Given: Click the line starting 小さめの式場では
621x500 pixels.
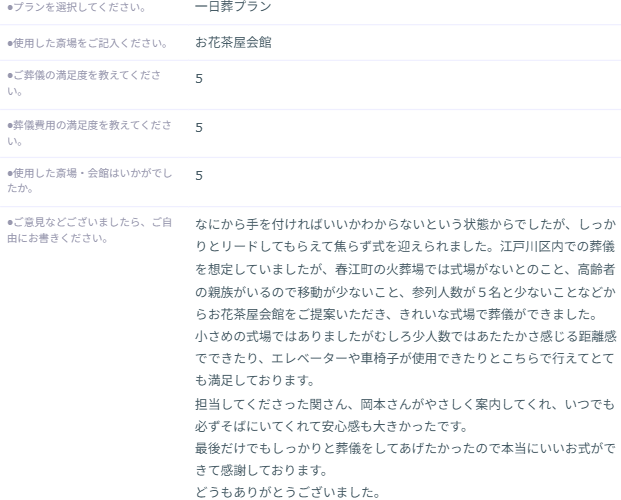Looking at the screenshot, I should (406, 336).
